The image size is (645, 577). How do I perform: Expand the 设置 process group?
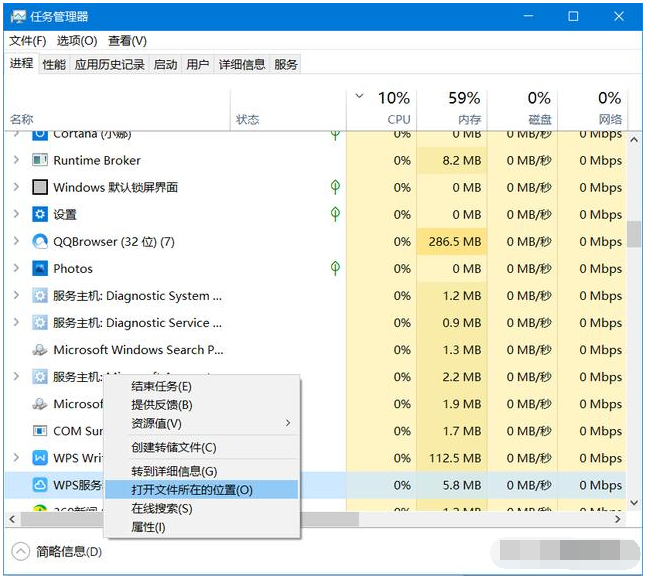pyautogui.click(x=16, y=214)
